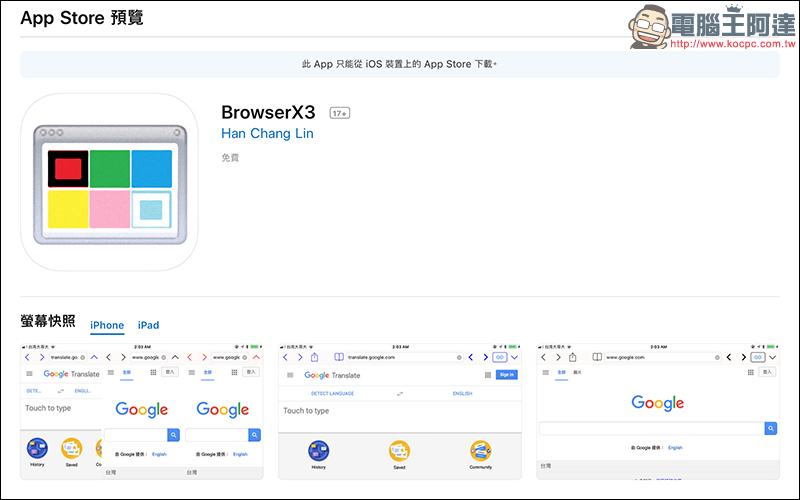Switch to the iPad screenshots tab
The image size is (800, 500).
(148, 325)
